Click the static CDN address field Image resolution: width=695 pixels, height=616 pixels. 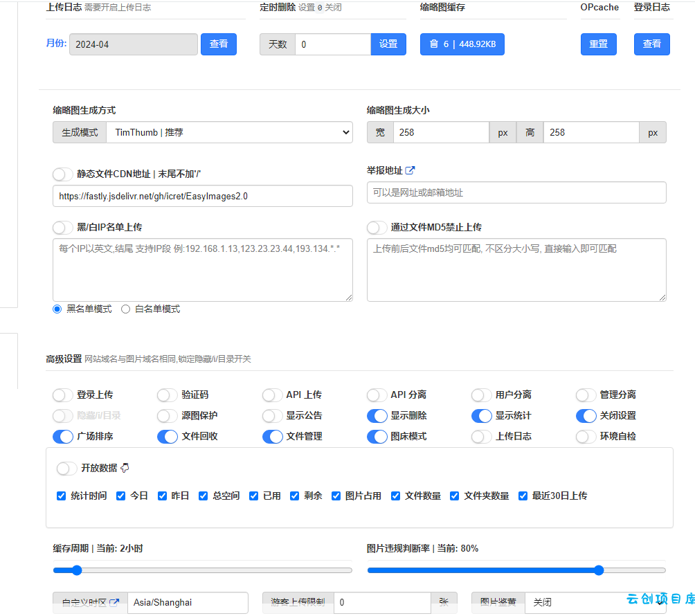click(203, 196)
